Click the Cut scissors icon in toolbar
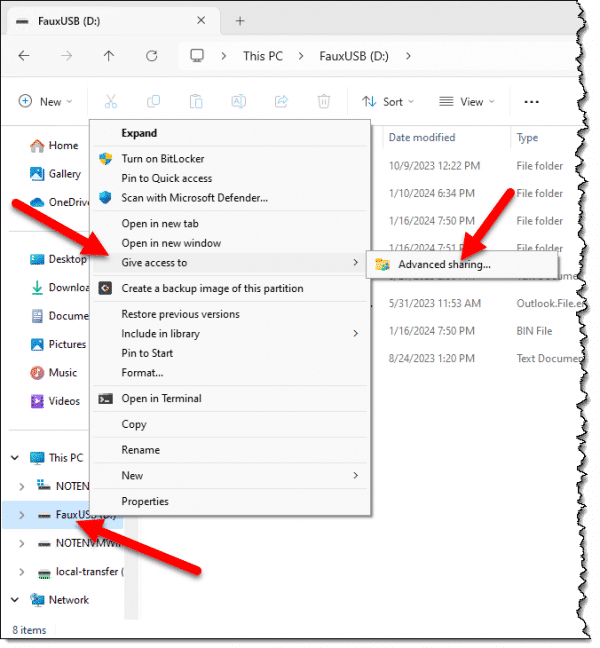 coord(111,101)
